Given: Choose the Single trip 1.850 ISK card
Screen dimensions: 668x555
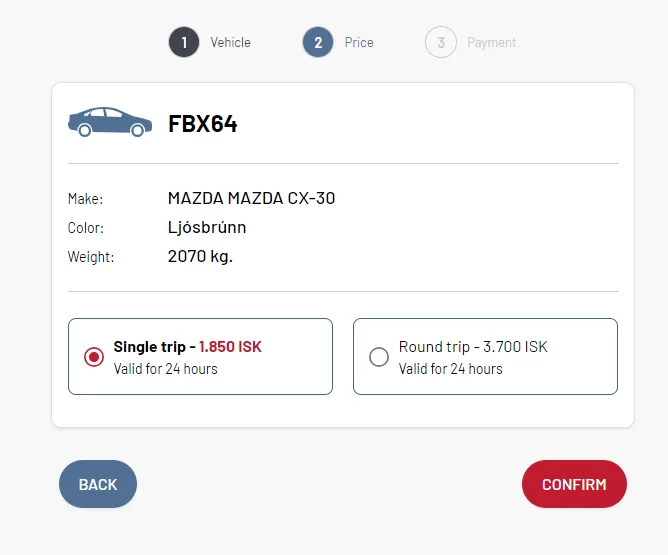Looking at the screenshot, I should click(x=200, y=357).
